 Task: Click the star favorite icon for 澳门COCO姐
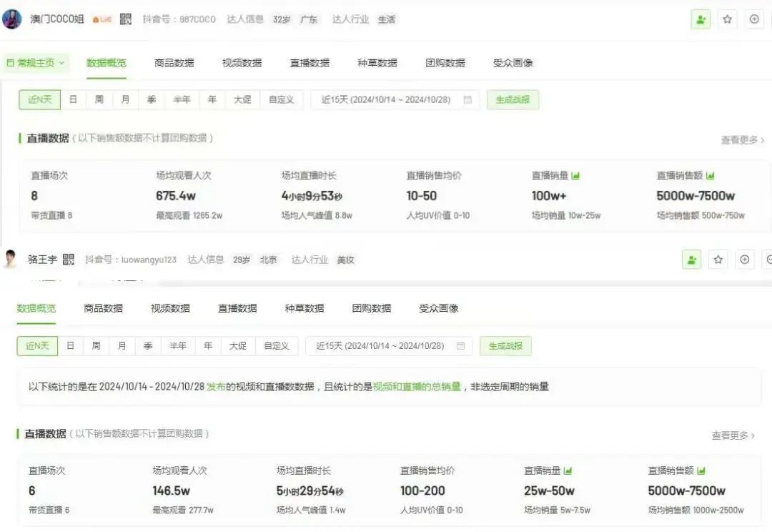point(727,19)
